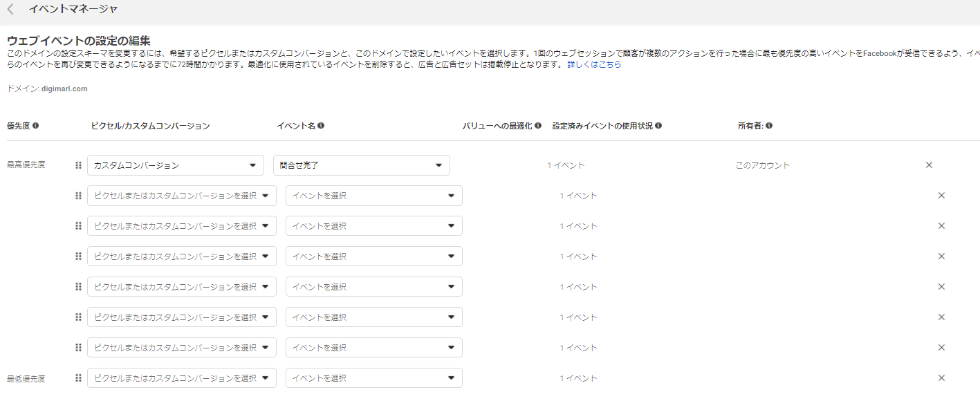
Task: Open the イベントを選択 dropdown in 最低優先度 row
Action: pyautogui.click(x=374, y=378)
